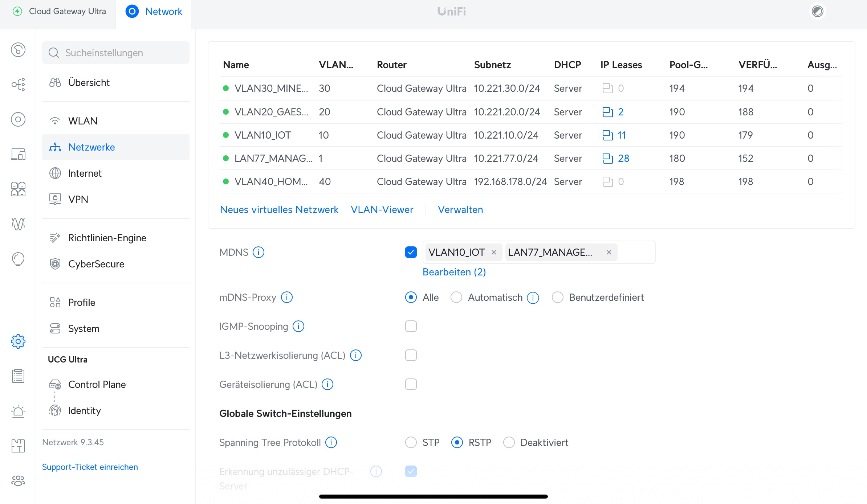Open the VLAN-Viewer link
Viewport: 867px width, 504px height.
(x=382, y=209)
